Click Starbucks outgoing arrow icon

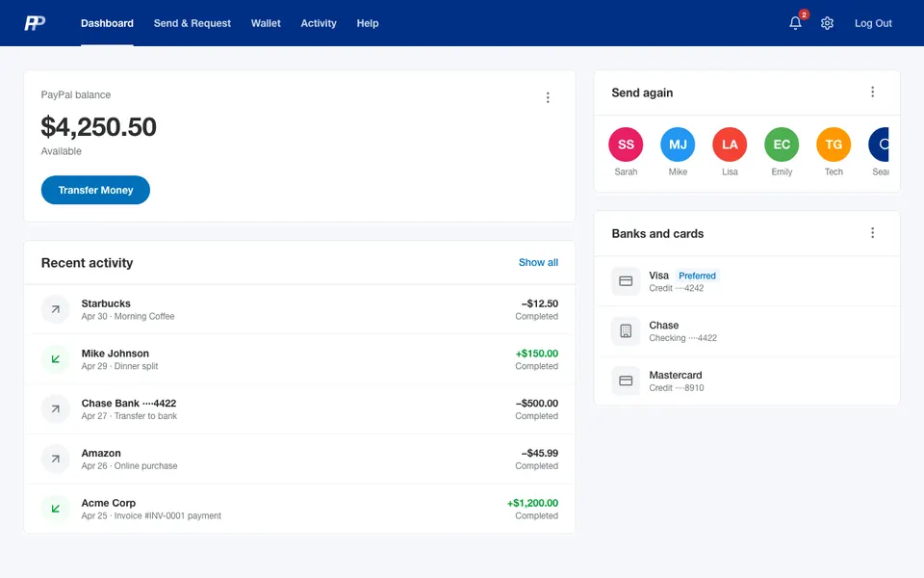pos(56,309)
